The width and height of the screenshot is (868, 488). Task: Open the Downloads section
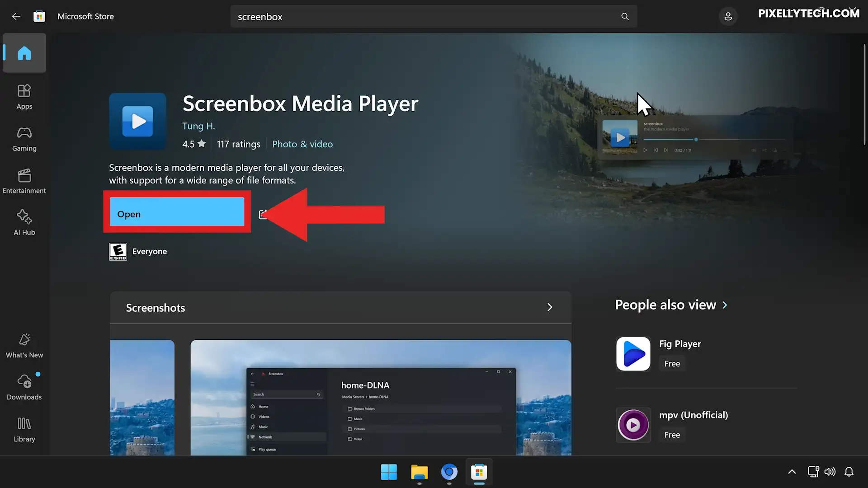(x=24, y=387)
